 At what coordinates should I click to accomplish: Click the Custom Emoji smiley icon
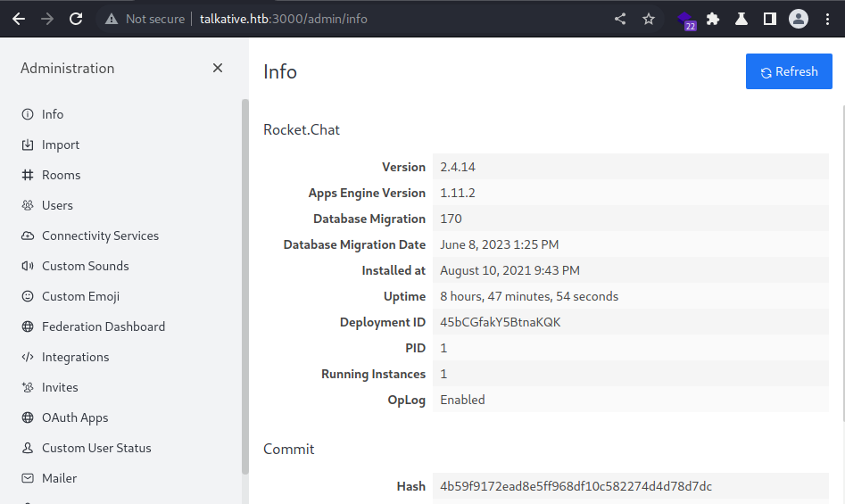click(x=28, y=296)
